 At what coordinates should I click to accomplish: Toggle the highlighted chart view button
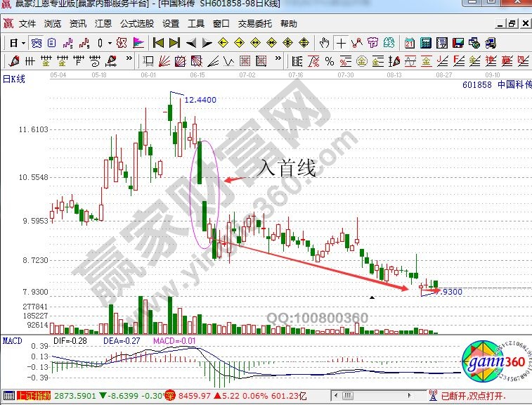point(35,42)
